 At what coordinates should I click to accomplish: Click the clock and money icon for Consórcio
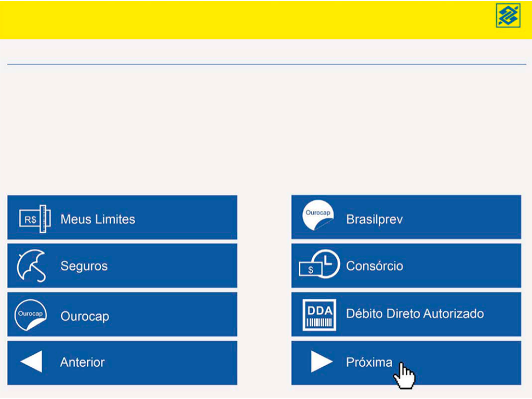click(319, 264)
